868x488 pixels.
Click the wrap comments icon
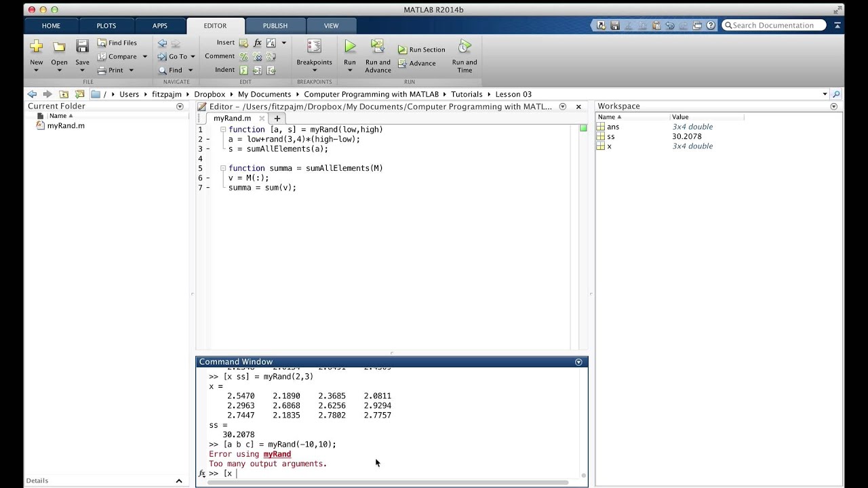[x=271, y=56]
